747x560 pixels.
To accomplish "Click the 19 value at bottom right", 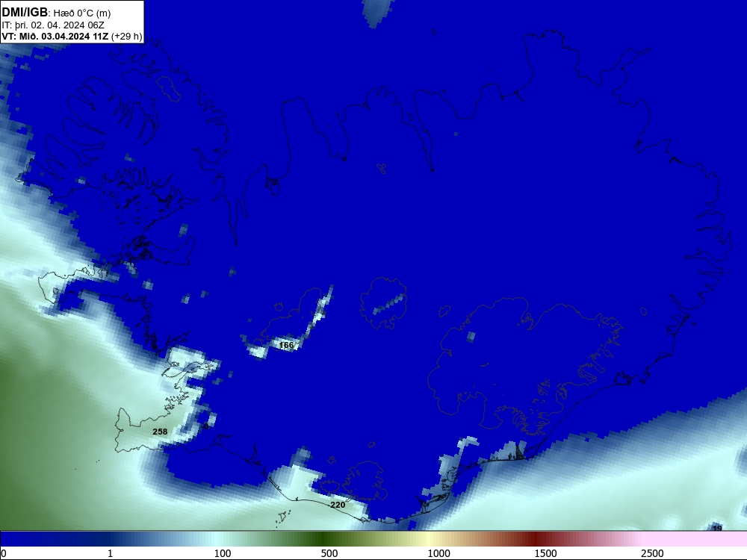I will tap(717, 528).
